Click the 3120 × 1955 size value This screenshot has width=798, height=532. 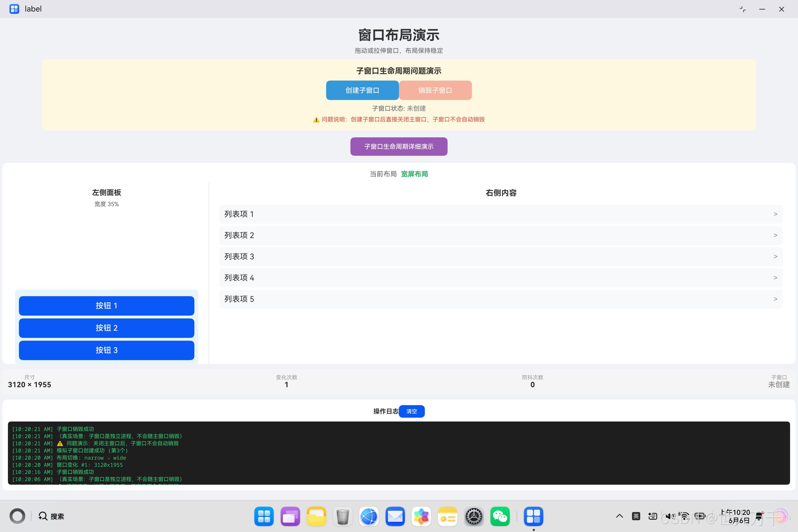point(29,384)
